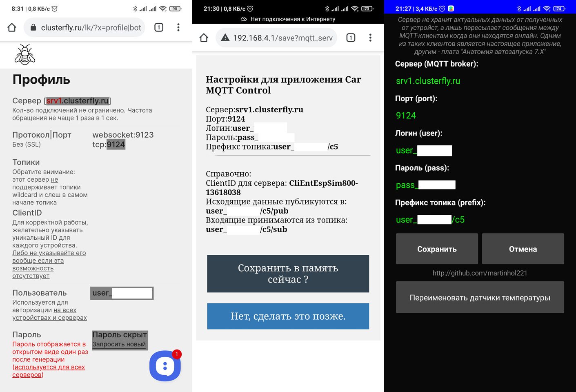The height and width of the screenshot is (392, 576).
Task: Tap alarm clock icon in 21:30 status bar
Action: coord(250,9)
